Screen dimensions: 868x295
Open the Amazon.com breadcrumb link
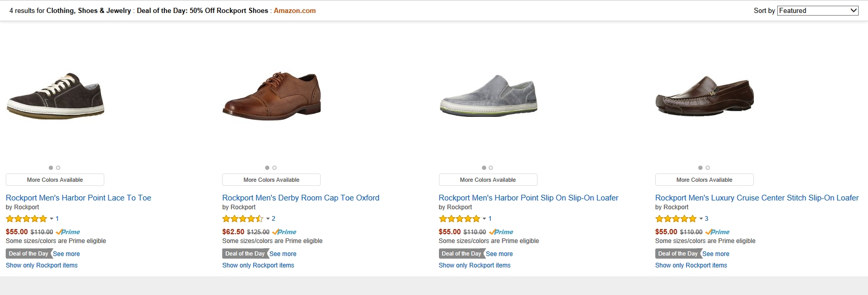coord(295,10)
